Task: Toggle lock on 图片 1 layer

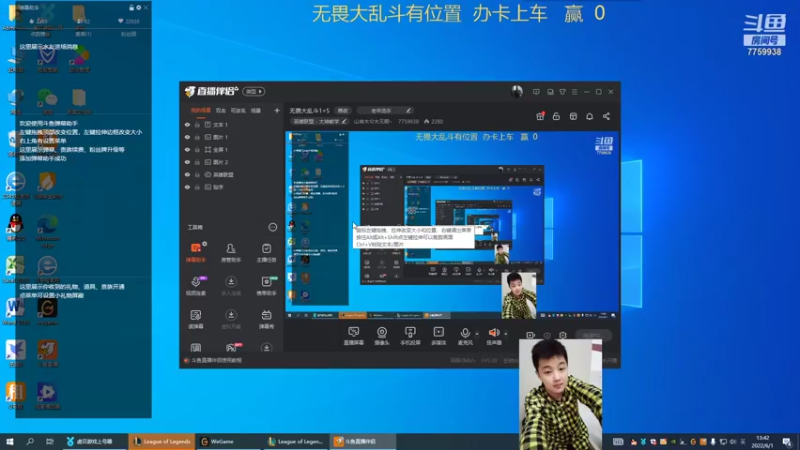Action: (197, 137)
